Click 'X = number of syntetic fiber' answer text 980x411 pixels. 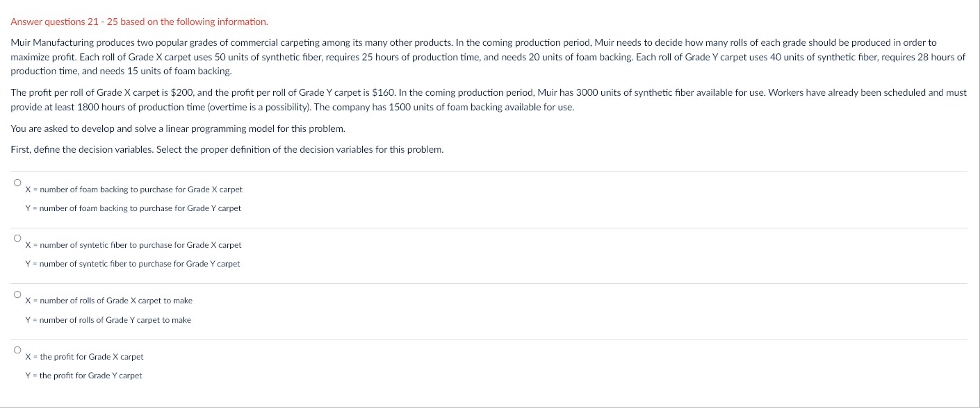click(133, 245)
